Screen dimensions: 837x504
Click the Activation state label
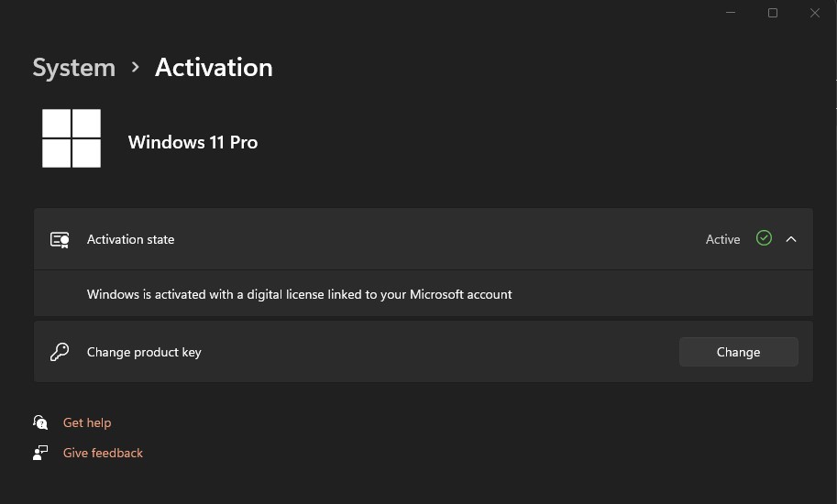point(130,239)
